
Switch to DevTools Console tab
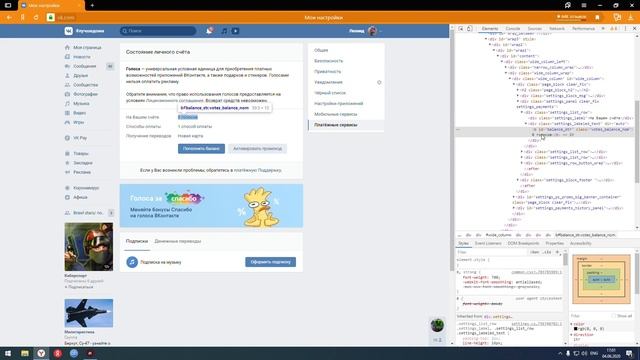tap(513, 29)
